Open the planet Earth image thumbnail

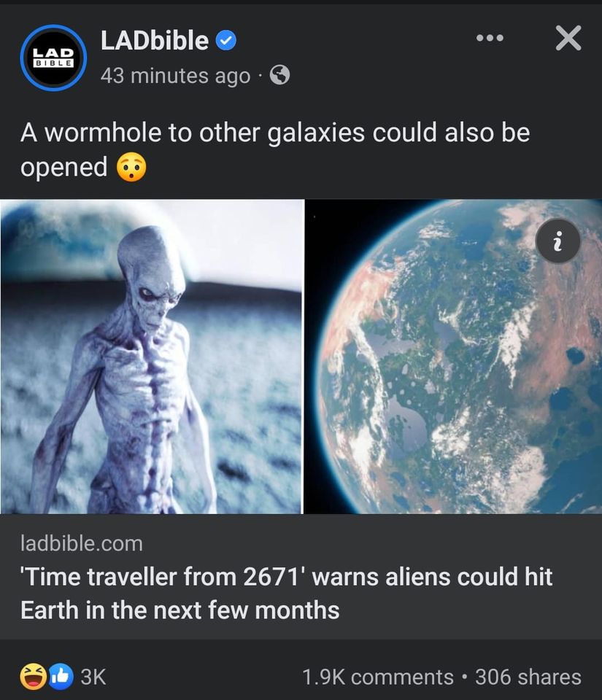[453, 357]
